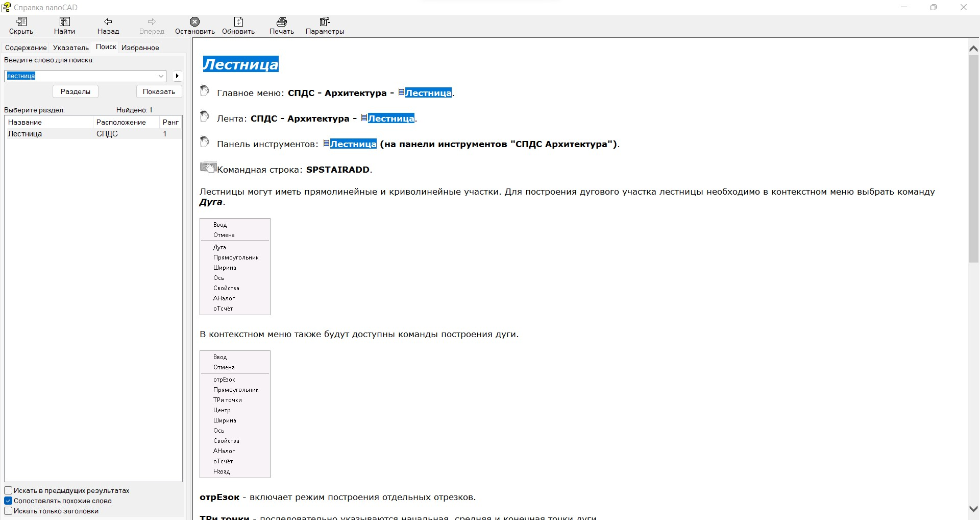980x520 pixels.
Task: Sort results by Ранг column
Action: [x=171, y=122]
